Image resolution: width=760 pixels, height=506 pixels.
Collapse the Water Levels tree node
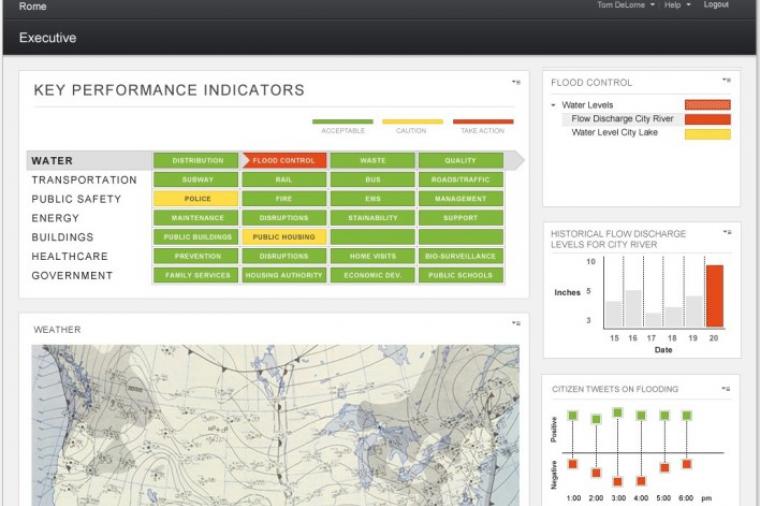coord(554,105)
